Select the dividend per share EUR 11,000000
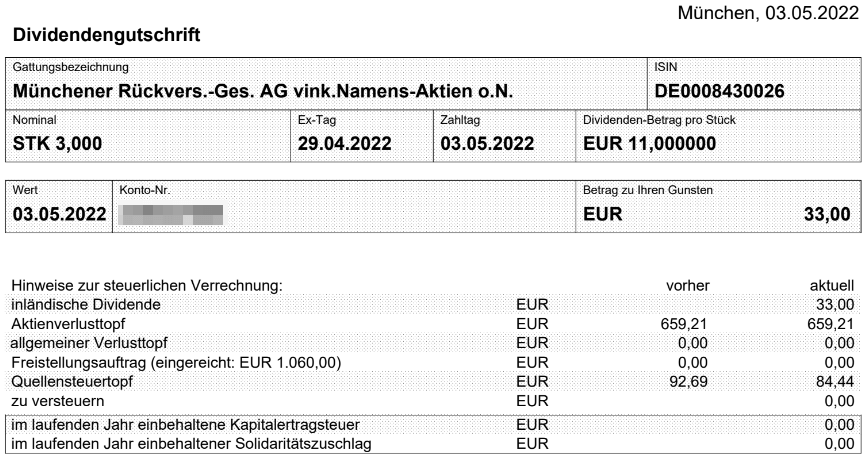The height and width of the screenshot is (459, 867). [x=650, y=144]
